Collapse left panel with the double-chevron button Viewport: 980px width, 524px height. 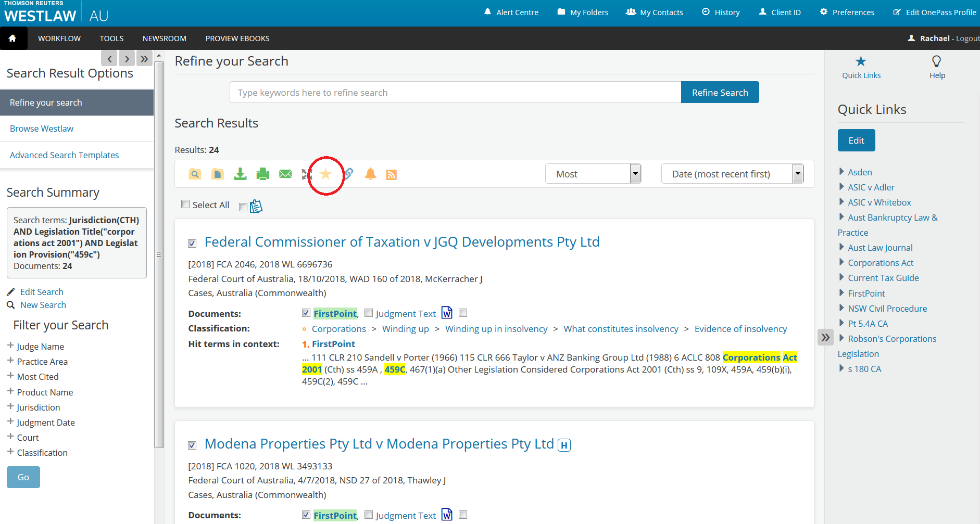tap(144, 58)
